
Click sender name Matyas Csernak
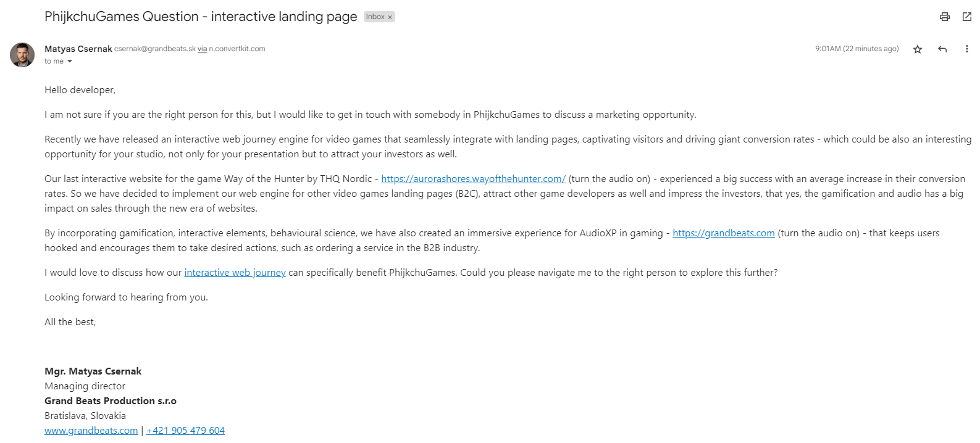click(x=78, y=49)
